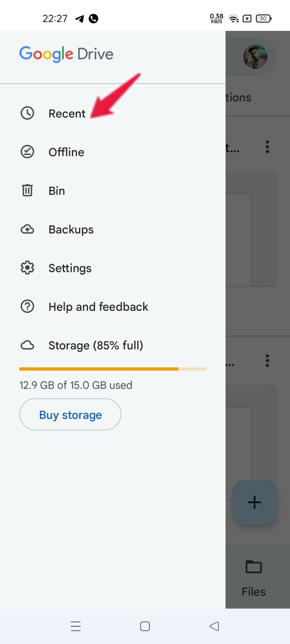Tap the plus button to create new file
This screenshot has width=290, height=644.
click(254, 502)
